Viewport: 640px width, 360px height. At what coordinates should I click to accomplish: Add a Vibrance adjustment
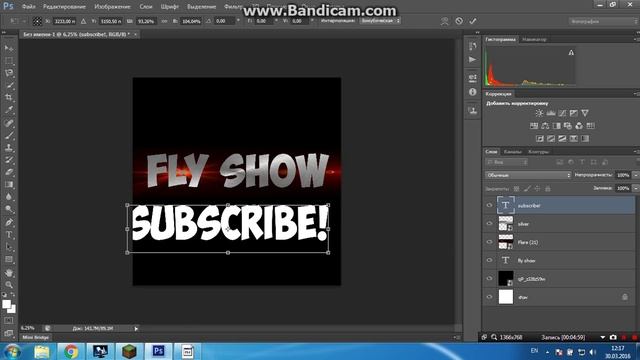(x=585, y=113)
